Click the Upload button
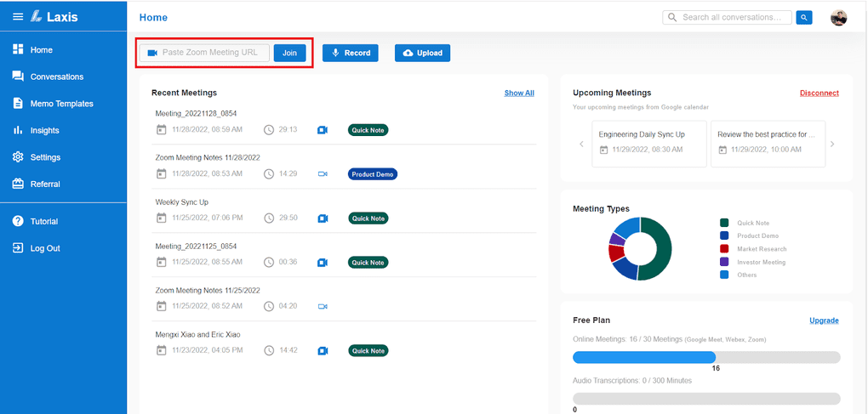868x414 pixels. pos(422,53)
